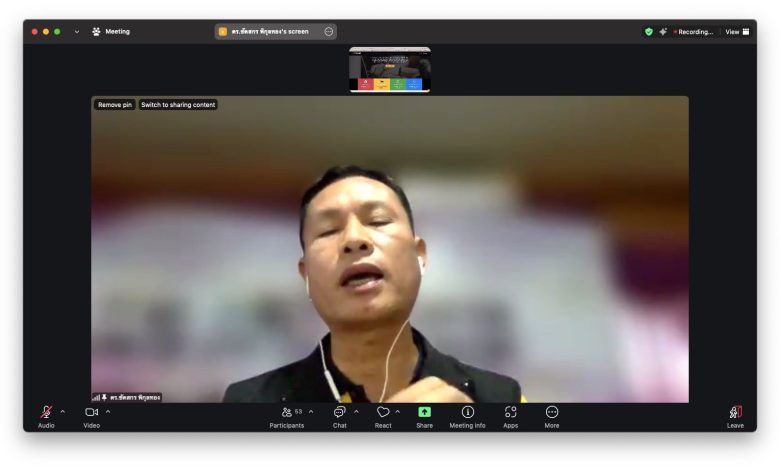Open Meeting info
The height and width of the screenshot is (470, 780).
point(467,412)
